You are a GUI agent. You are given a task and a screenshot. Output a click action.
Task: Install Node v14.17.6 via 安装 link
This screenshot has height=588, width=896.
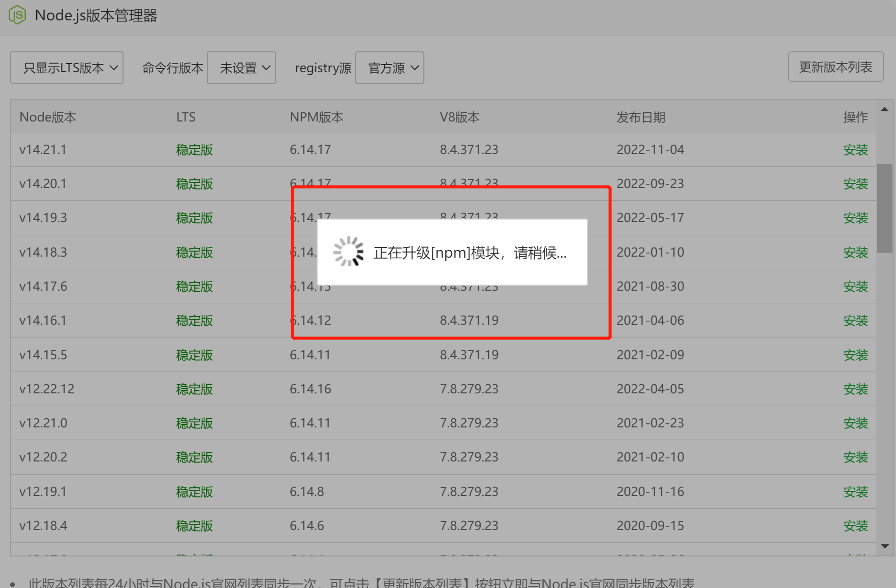tap(855, 287)
